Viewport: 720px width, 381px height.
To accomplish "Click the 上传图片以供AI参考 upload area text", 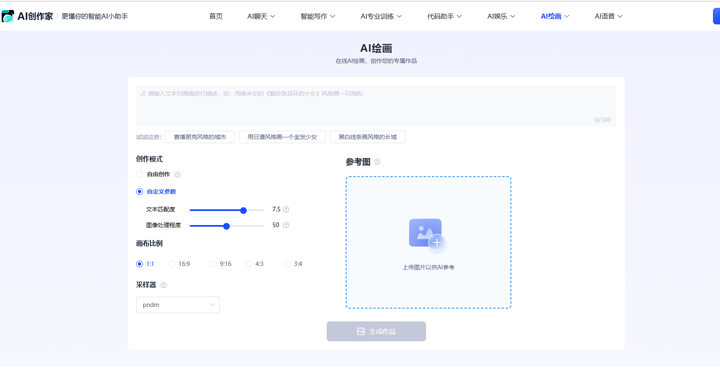I will coord(428,267).
